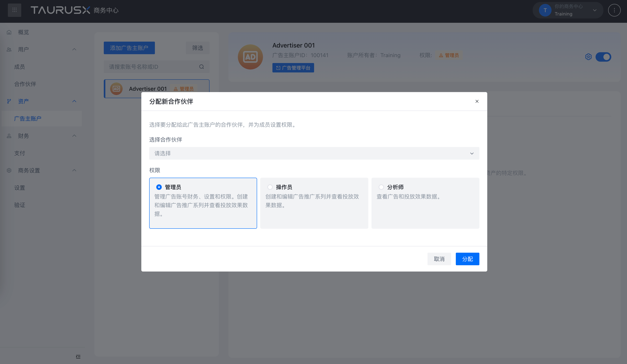
Task: Open the 支付 payment page
Action: [19, 153]
